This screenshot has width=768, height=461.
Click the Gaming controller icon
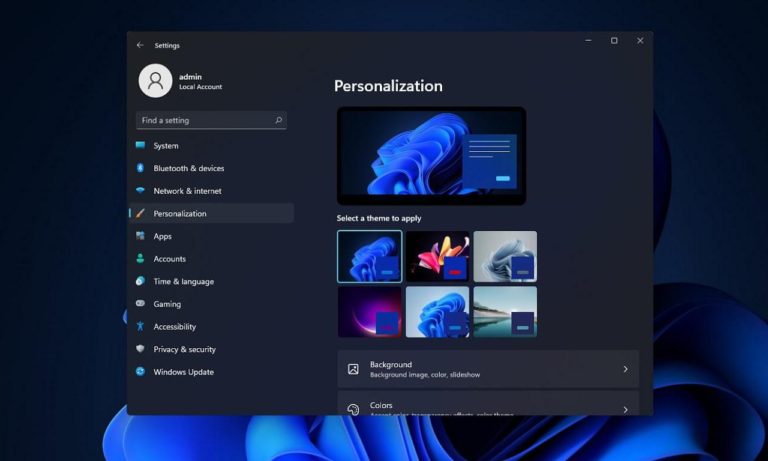140,303
